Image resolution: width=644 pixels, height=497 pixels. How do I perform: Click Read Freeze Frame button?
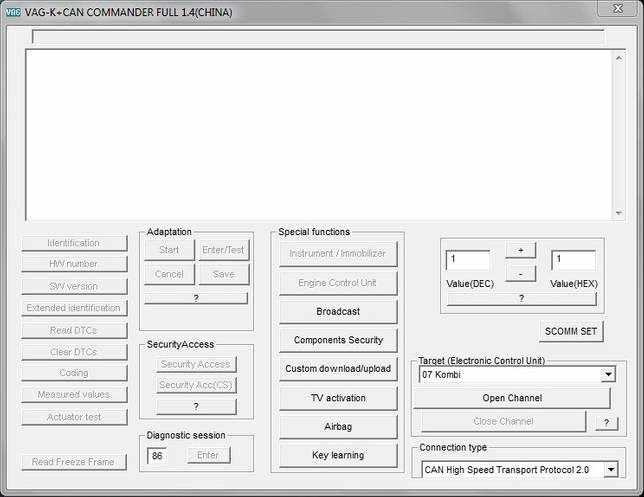74,462
